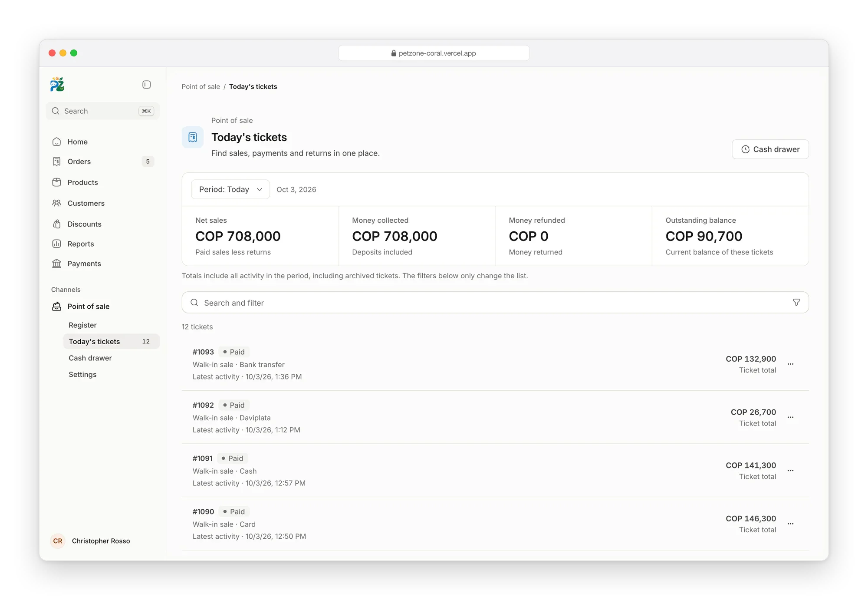Click the Orders count badge 5
868x600 pixels.
[x=148, y=162]
